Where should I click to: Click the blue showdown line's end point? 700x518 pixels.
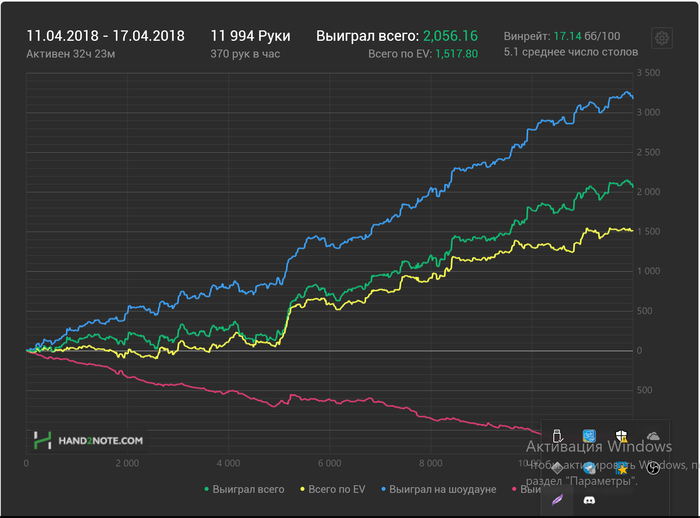tap(633, 98)
